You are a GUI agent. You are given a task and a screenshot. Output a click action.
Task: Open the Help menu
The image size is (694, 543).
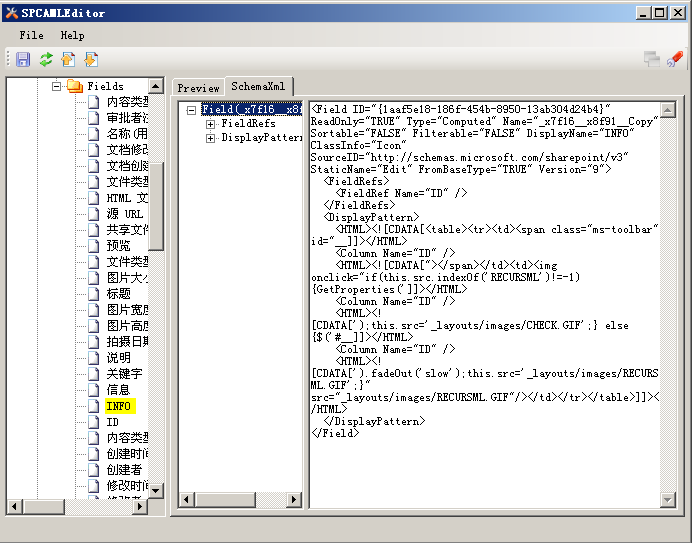[x=73, y=35]
